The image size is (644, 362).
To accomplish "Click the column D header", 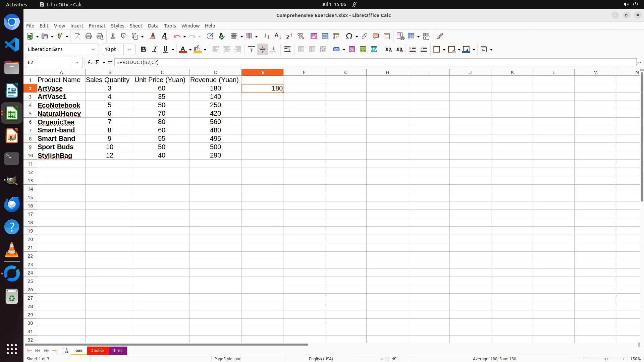I will pos(215,72).
